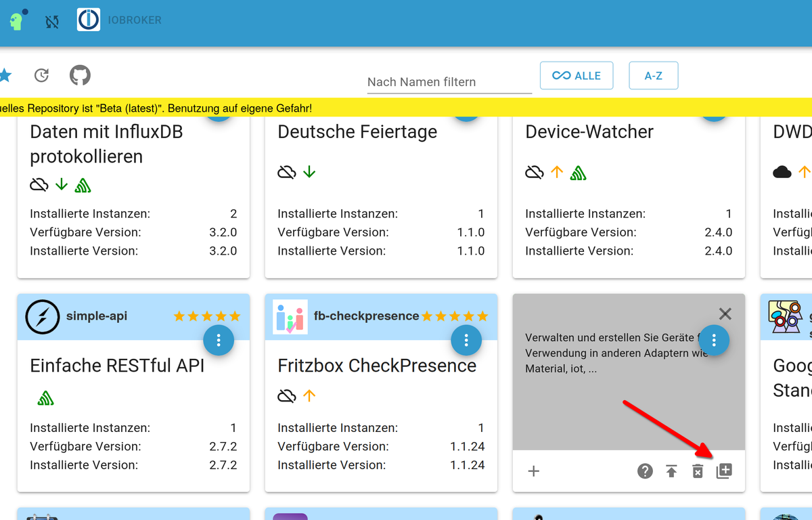Click the IOBROKER host label

coord(135,20)
